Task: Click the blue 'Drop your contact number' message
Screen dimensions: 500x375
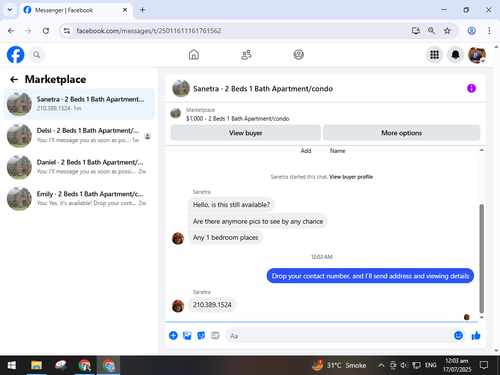Action: click(370, 276)
